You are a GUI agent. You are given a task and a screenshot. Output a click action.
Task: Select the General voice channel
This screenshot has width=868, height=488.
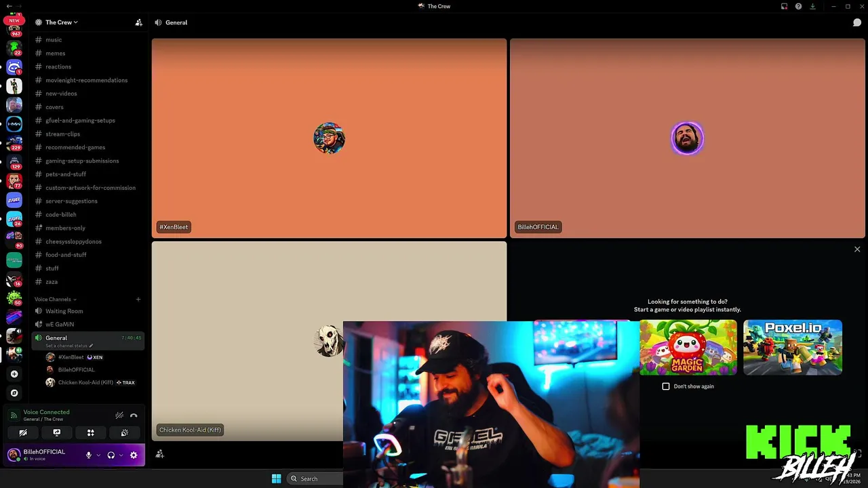(x=88, y=341)
